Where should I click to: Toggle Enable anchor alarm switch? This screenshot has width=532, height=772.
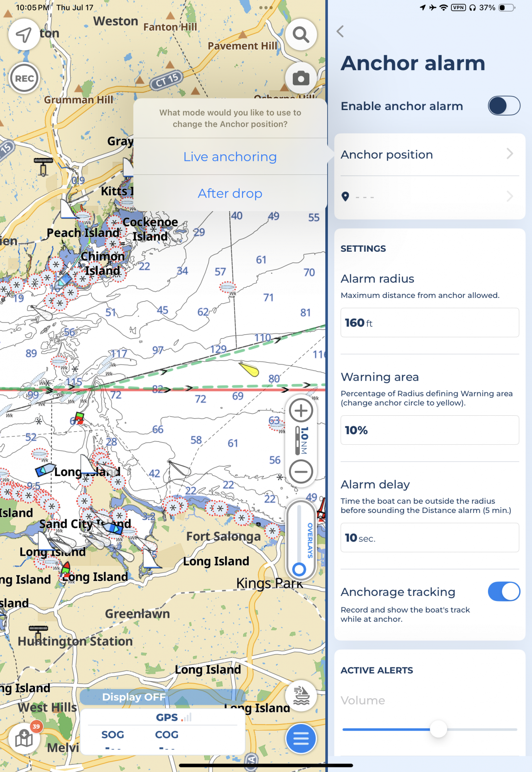(x=503, y=106)
